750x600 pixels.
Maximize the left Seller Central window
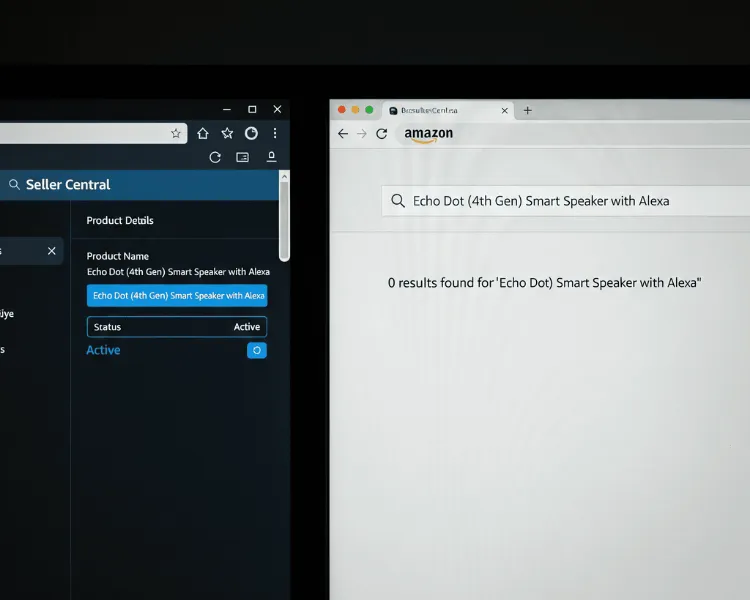pyautogui.click(x=252, y=109)
